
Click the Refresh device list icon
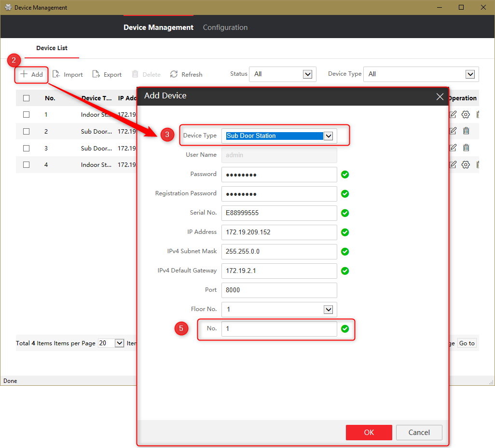174,74
